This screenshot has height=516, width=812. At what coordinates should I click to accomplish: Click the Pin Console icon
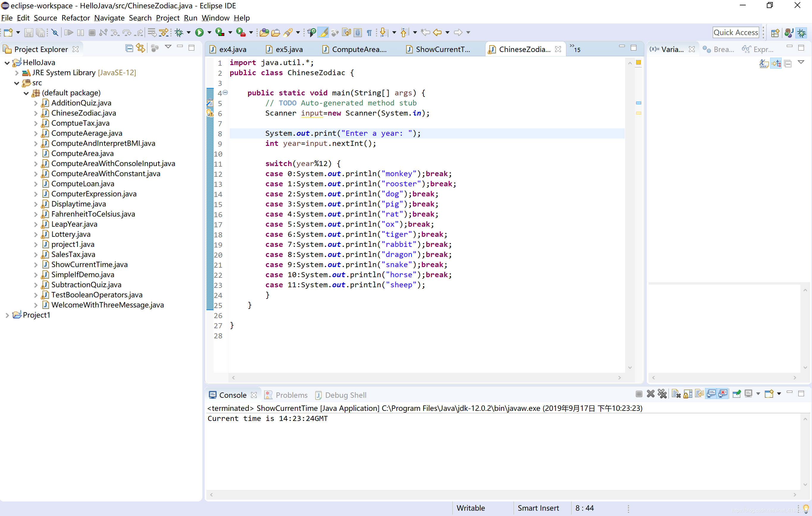pyautogui.click(x=737, y=394)
